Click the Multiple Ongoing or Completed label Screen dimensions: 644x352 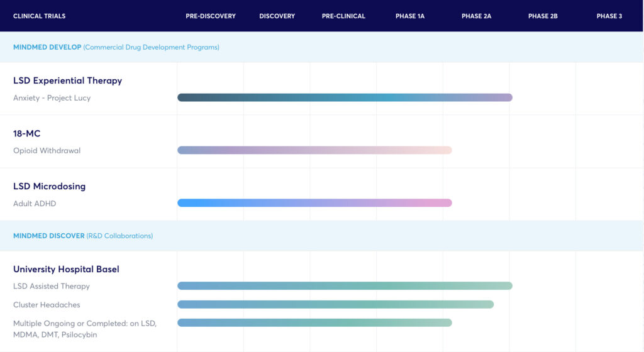tap(85, 329)
